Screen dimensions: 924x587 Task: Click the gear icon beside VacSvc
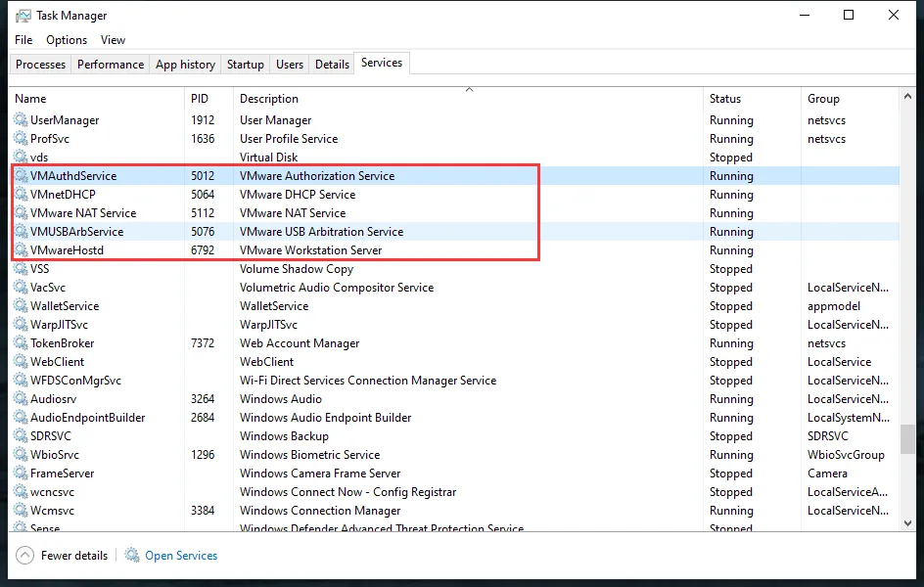click(x=21, y=288)
